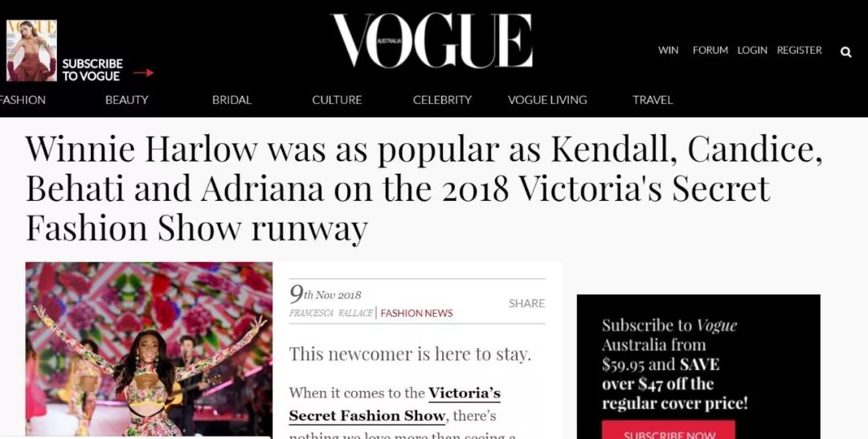Open the Fashion News category link

(416, 313)
